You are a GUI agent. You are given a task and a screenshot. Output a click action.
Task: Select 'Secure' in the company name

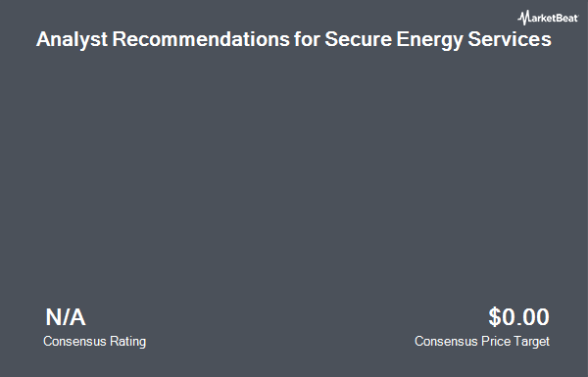pos(358,38)
